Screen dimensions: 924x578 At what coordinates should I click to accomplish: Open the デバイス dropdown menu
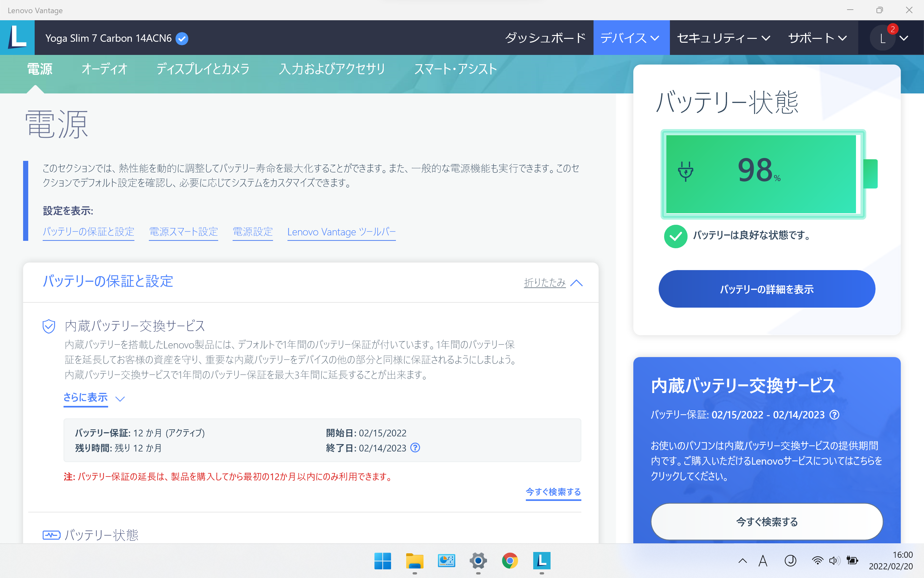coord(631,38)
